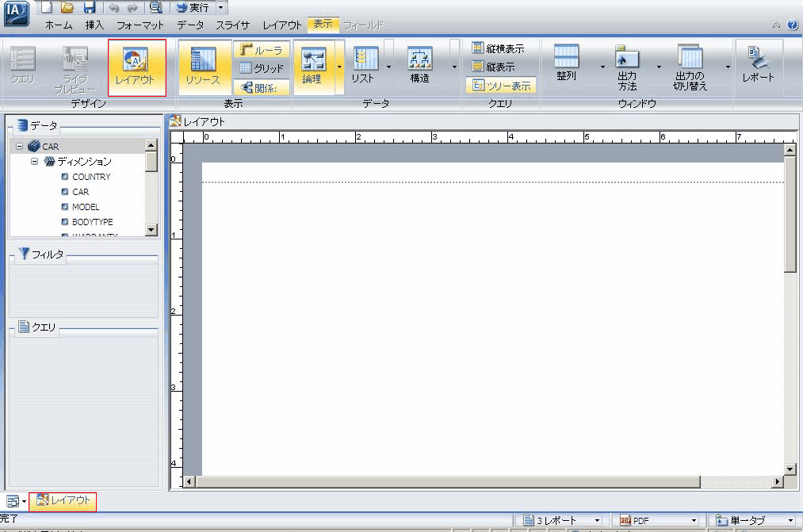Select the レイアウト design view button
This screenshot has height=532, width=803.
tap(136, 67)
